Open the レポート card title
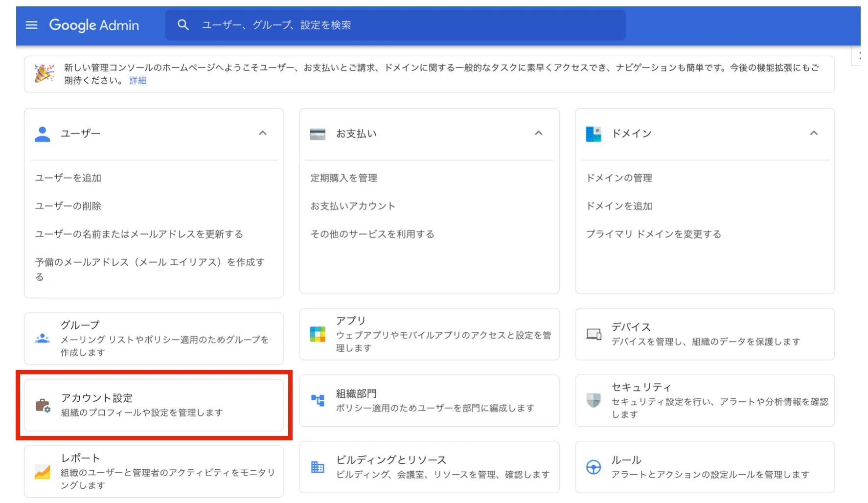Image resolution: width=868 pixels, height=503 pixels. [81, 458]
